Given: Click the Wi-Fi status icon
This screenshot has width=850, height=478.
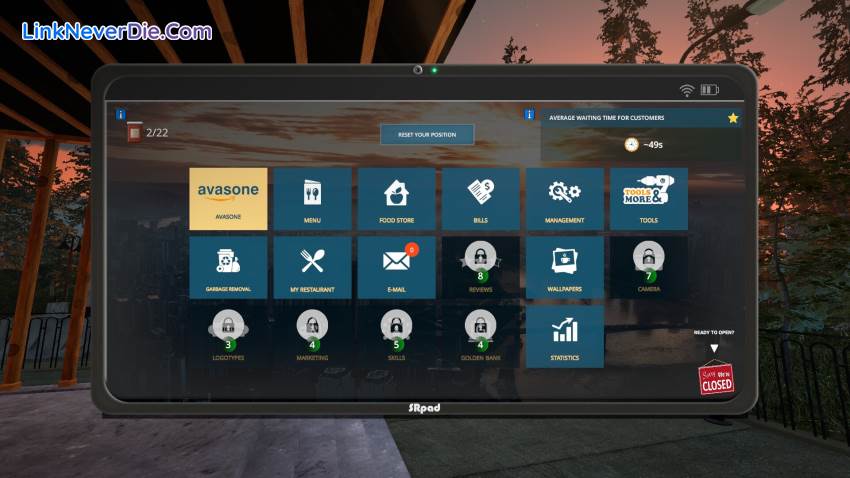Looking at the screenshot, I should tap(686, 90).
